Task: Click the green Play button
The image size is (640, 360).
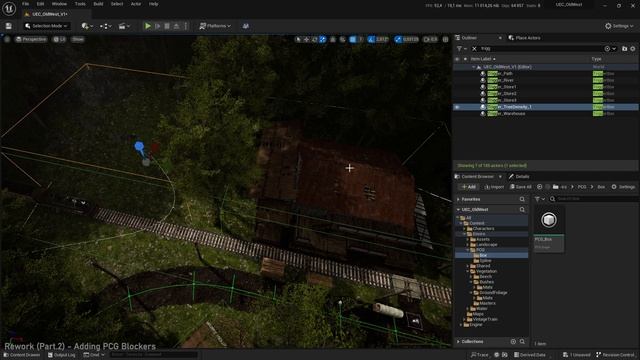Action: (x=148, y=26)
